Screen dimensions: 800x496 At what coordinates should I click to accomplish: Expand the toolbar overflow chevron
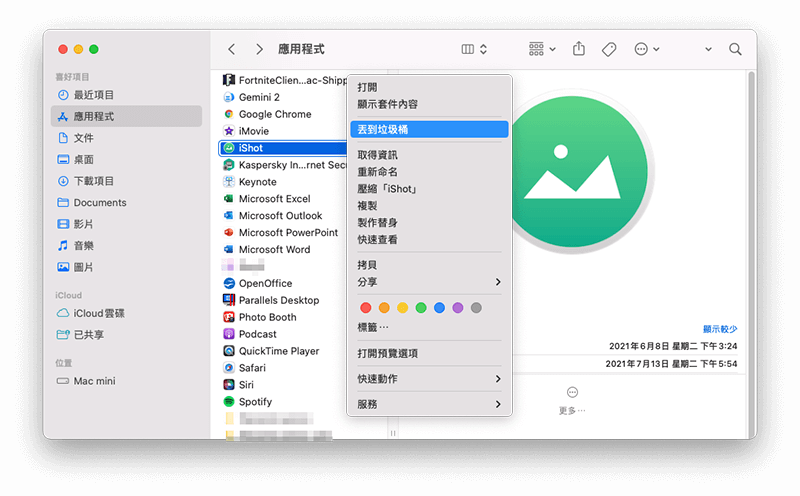(708, 49)
